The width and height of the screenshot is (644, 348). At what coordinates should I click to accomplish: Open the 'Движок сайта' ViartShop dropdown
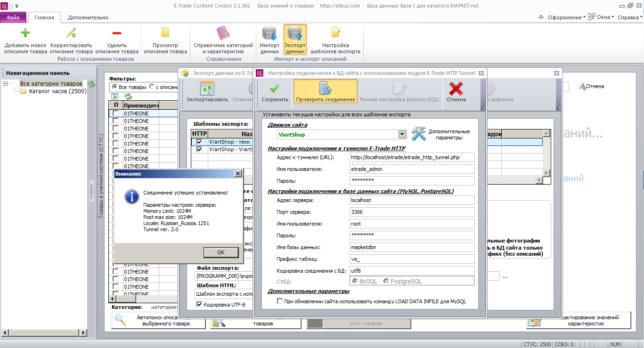click(x=402, y=135)
